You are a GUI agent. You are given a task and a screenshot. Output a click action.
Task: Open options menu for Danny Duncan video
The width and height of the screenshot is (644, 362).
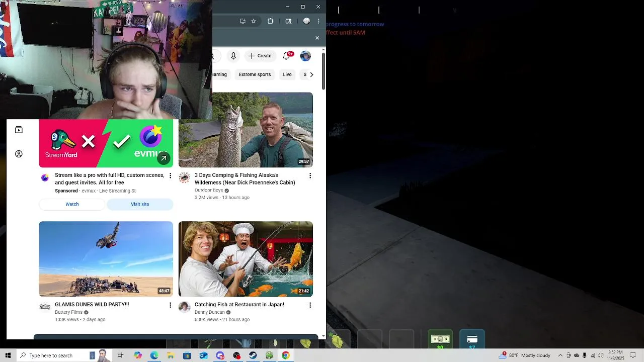[310, 305]
